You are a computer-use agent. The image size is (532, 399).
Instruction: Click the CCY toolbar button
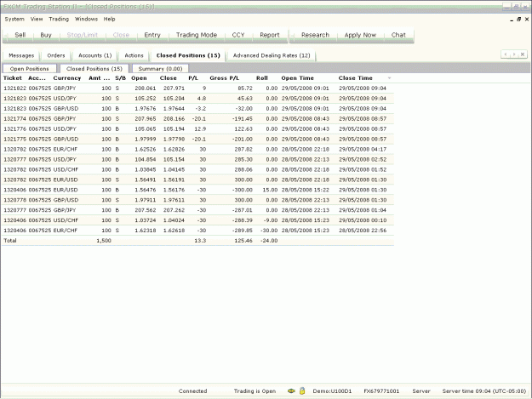(x=238, y=35)
